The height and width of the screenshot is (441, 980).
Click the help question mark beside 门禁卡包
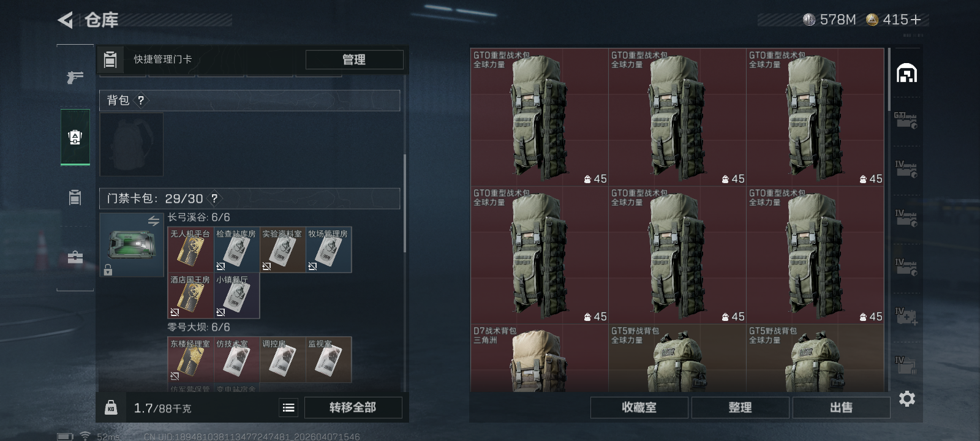tap(214, 198)
